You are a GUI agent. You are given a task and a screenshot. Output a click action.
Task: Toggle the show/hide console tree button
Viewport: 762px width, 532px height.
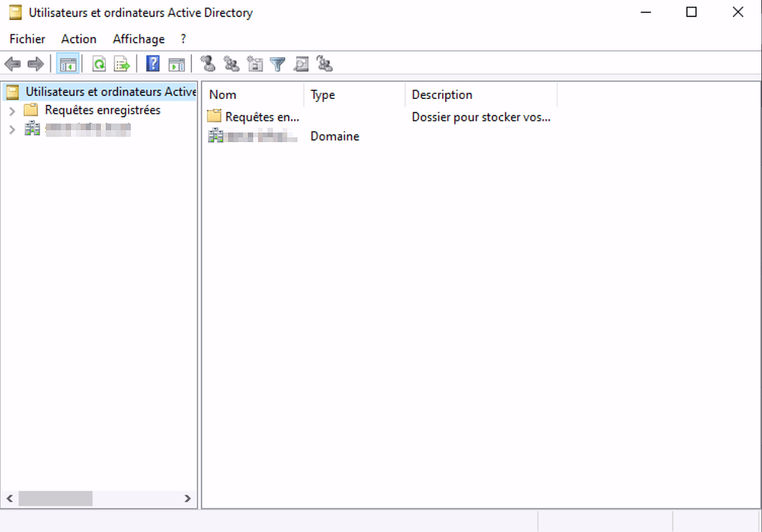(67, 65)
